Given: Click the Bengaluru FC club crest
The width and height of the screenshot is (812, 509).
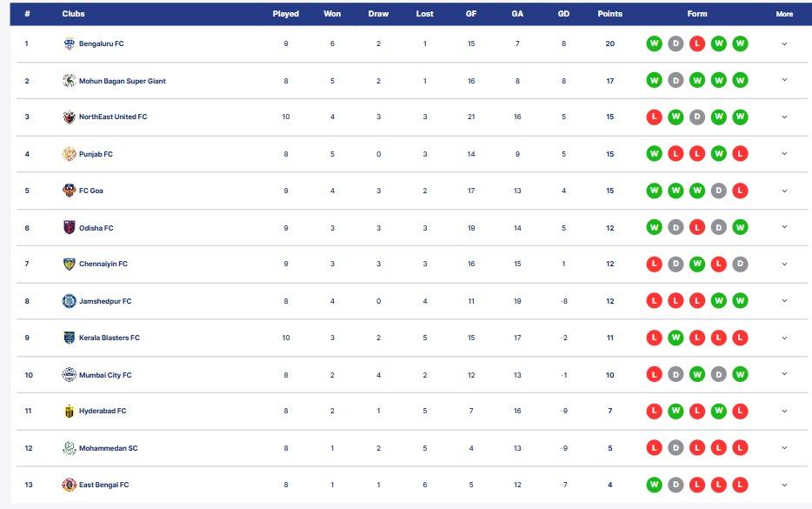Looking at the screenshot, I should pyautogui.click(x=69, y=44).
